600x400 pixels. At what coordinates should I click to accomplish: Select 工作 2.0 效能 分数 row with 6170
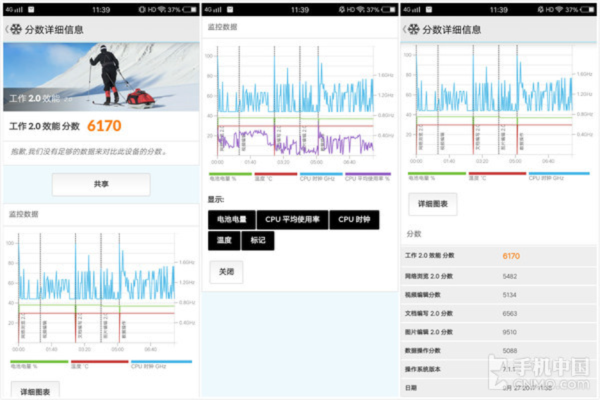(498, 256)
